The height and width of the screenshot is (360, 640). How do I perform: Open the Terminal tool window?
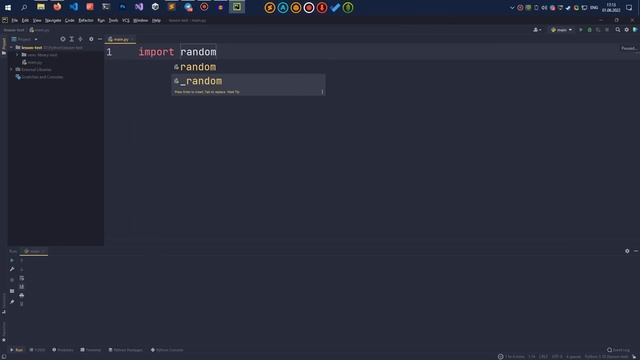click(91, 350)
